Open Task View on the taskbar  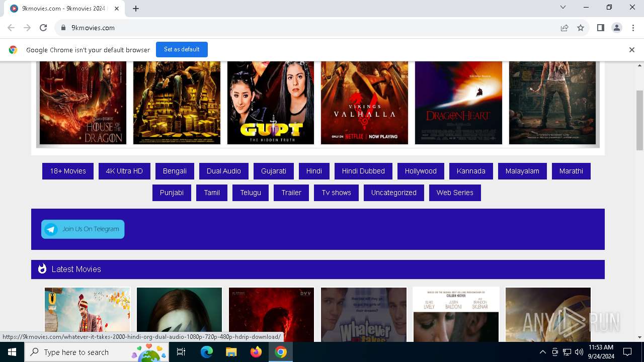tap(181, 352)
